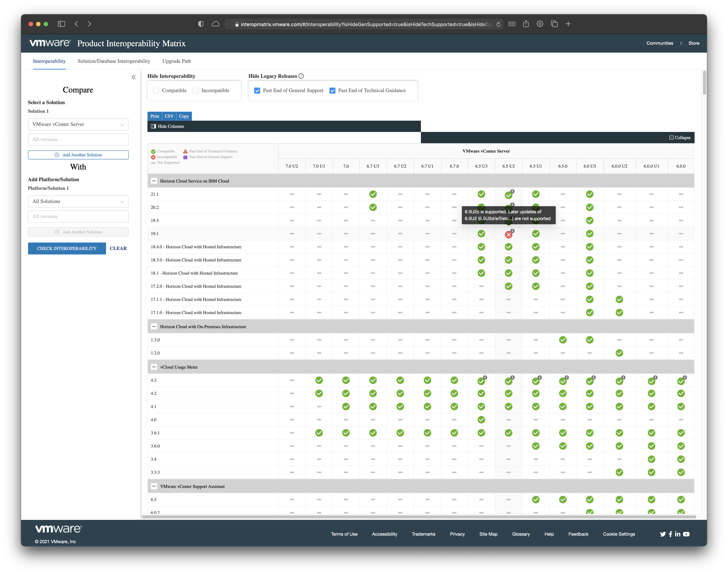This screenshot has height=574, width=728.
Task: Check the Compatible checkbox
Action: [x=156, y=90]
